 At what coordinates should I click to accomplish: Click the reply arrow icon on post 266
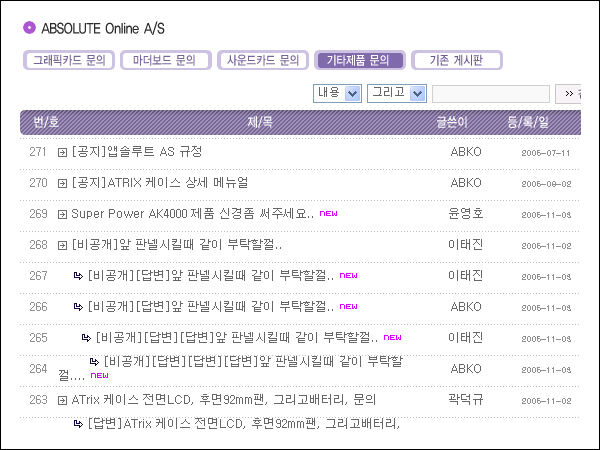(x=78, y=307)
